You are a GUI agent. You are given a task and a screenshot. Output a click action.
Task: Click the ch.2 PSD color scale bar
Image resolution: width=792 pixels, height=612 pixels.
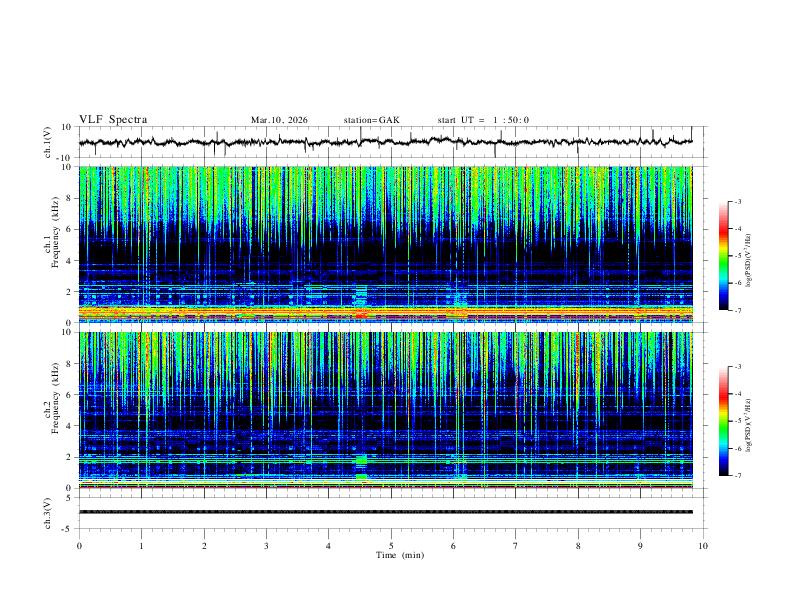pyautogui.click(x=723, y=421)
